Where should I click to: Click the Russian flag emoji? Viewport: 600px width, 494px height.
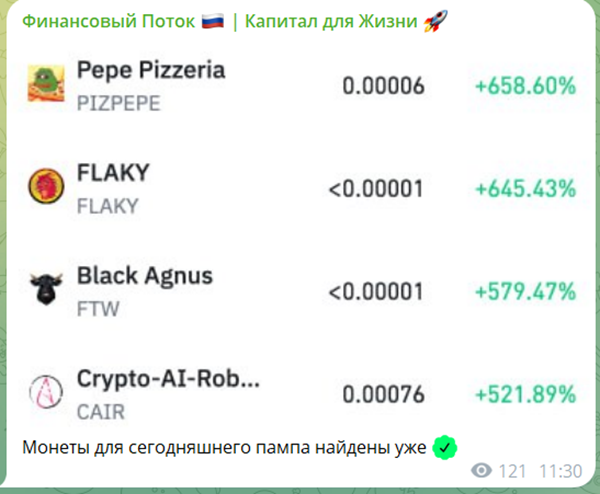tap(213, 21)
